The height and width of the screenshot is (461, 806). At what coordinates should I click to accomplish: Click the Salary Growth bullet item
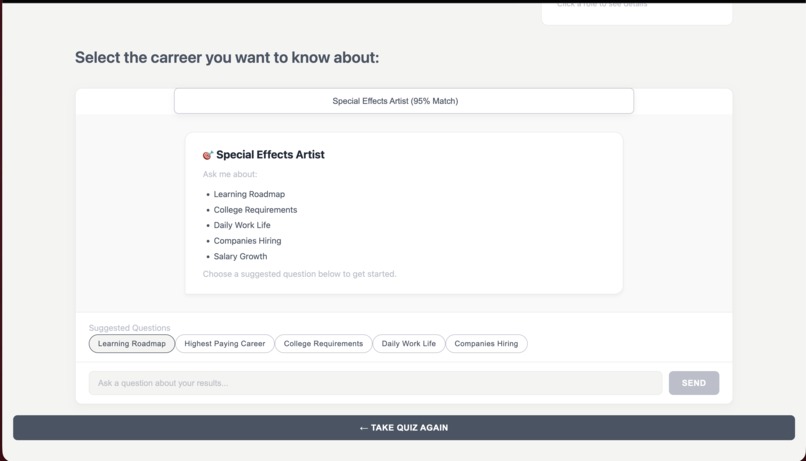pyautogui.click(x=240, y=256)
